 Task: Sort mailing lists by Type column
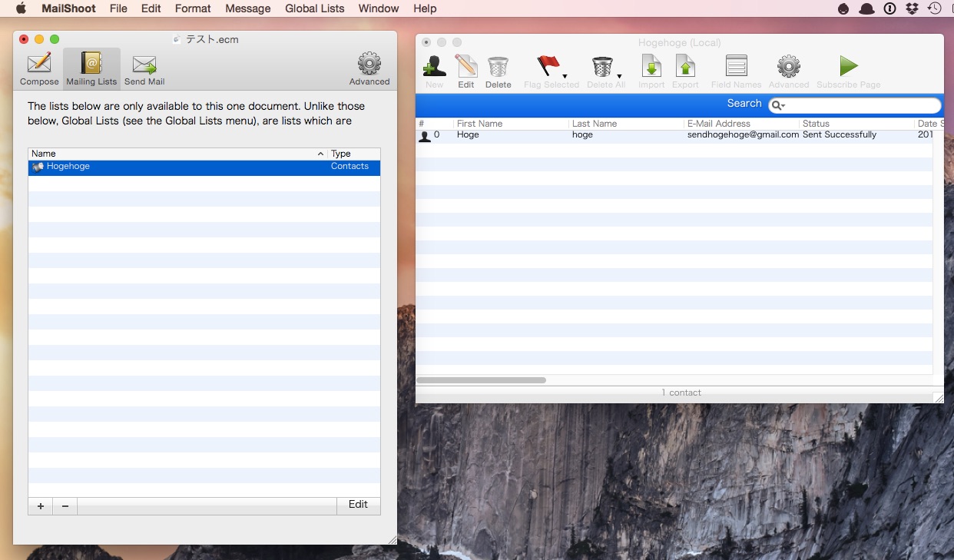(x=354, y=154)
